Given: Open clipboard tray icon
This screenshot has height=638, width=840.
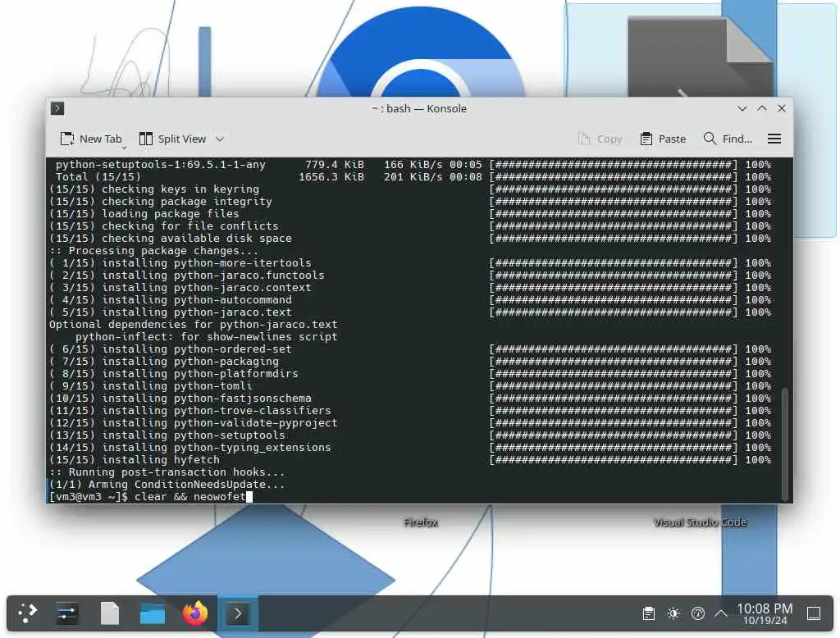Looking at the screenshot, I should coord(648,613).
